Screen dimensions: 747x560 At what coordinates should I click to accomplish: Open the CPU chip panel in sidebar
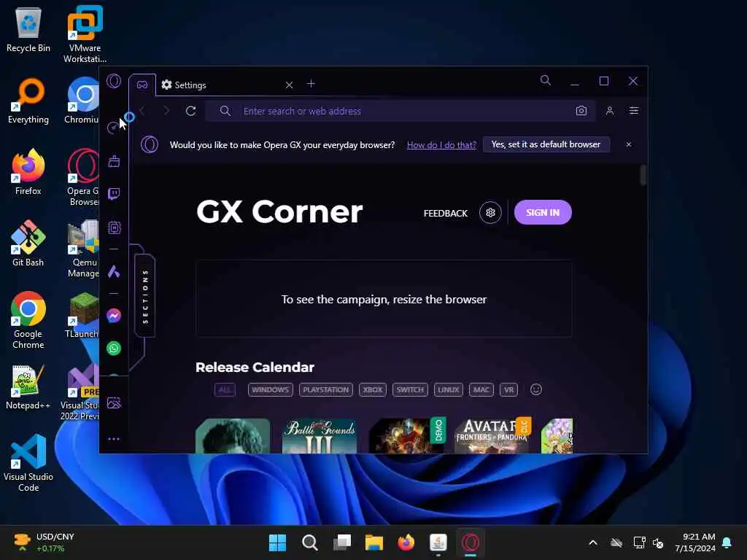tap(114, 227)
